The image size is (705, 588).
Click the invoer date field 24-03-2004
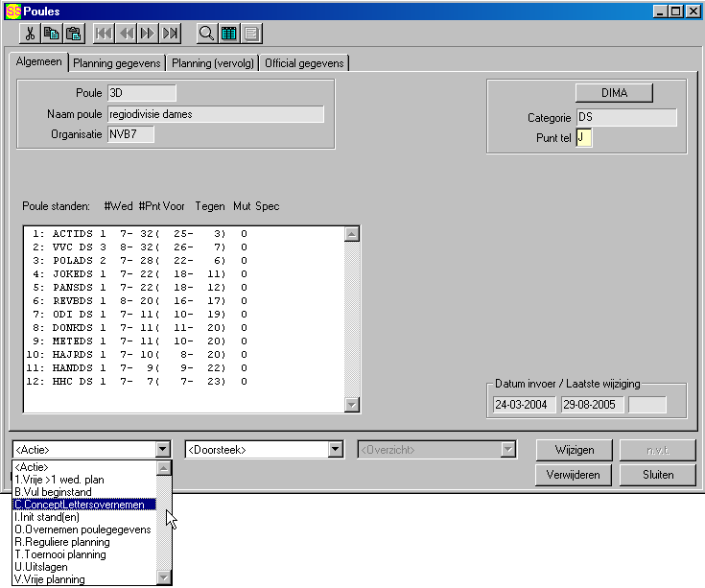(525, 405)
